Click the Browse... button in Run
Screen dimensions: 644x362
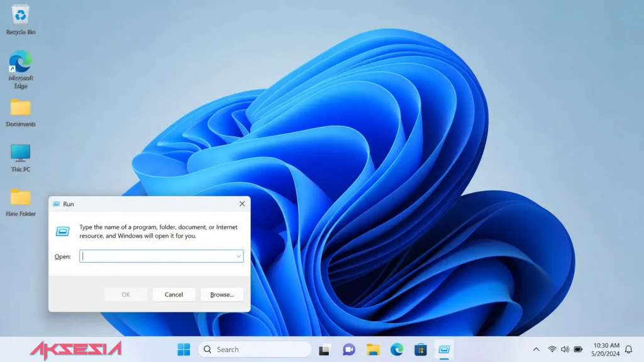[222, 294]
